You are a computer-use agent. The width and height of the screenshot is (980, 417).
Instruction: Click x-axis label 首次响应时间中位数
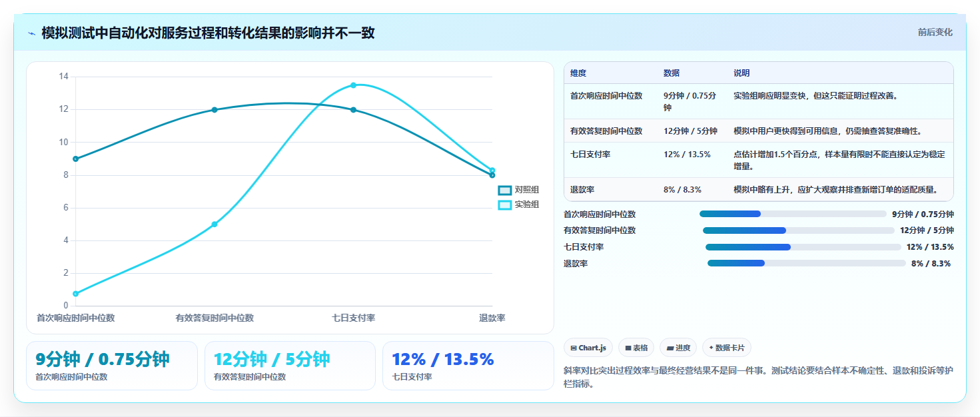76,318
